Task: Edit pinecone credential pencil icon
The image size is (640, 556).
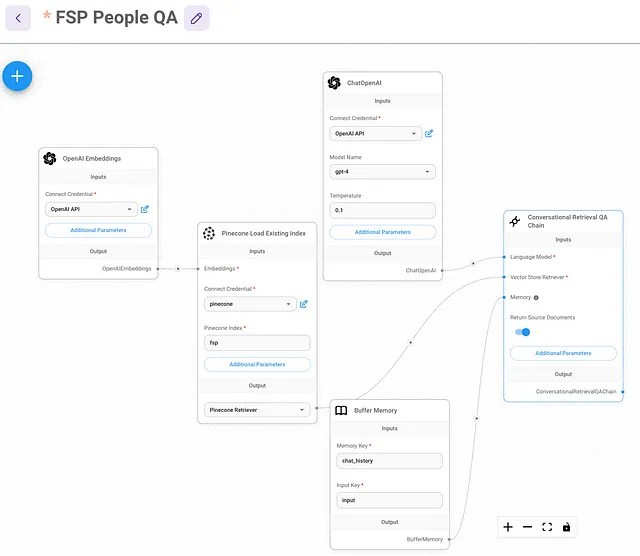Action: [x=304, y=304]
